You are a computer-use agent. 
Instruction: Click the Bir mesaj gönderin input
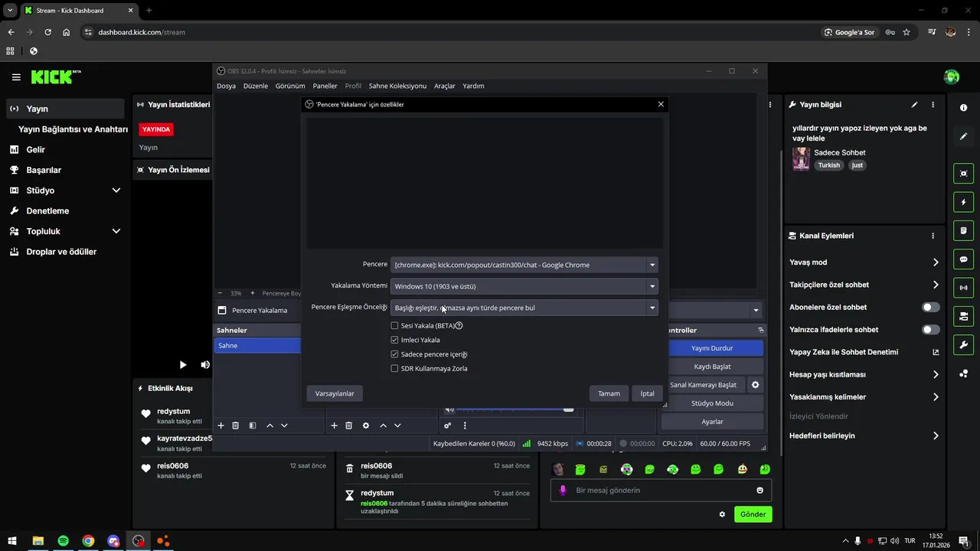point(661,491)
